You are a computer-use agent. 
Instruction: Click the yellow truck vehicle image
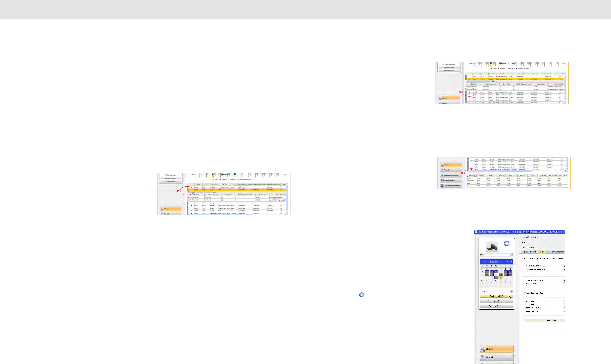point(492,247)
